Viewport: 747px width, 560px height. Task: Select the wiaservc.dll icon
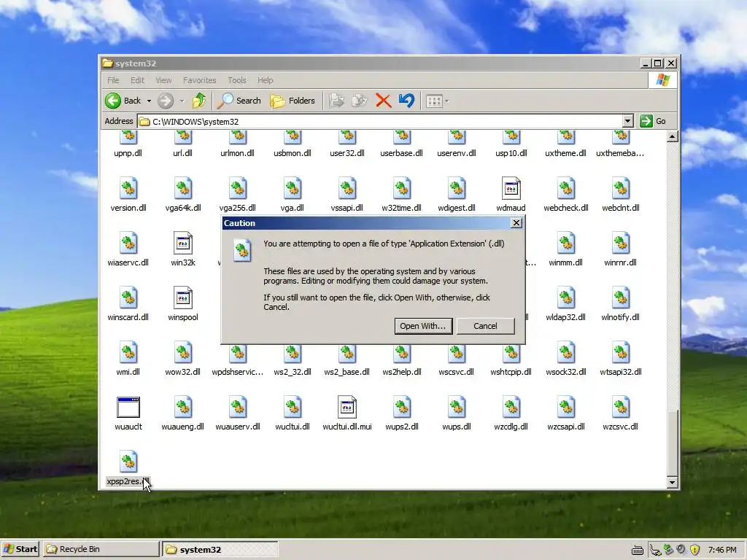coord(128,244)
